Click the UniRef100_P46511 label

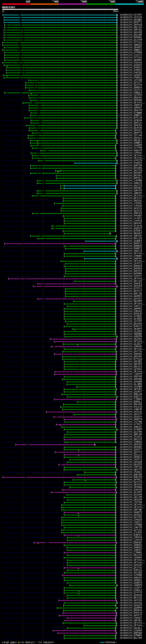pyautogui.click(x=131, y=67)
